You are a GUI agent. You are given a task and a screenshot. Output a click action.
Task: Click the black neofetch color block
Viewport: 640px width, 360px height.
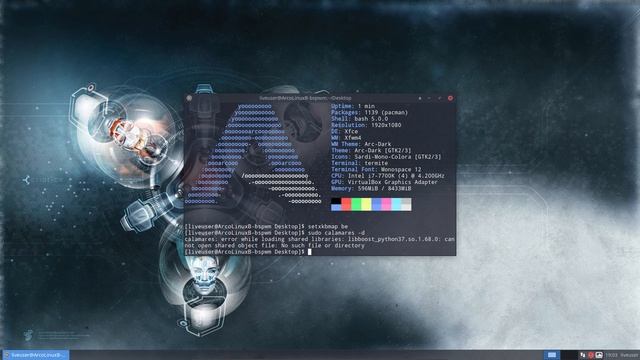point(336,201)
